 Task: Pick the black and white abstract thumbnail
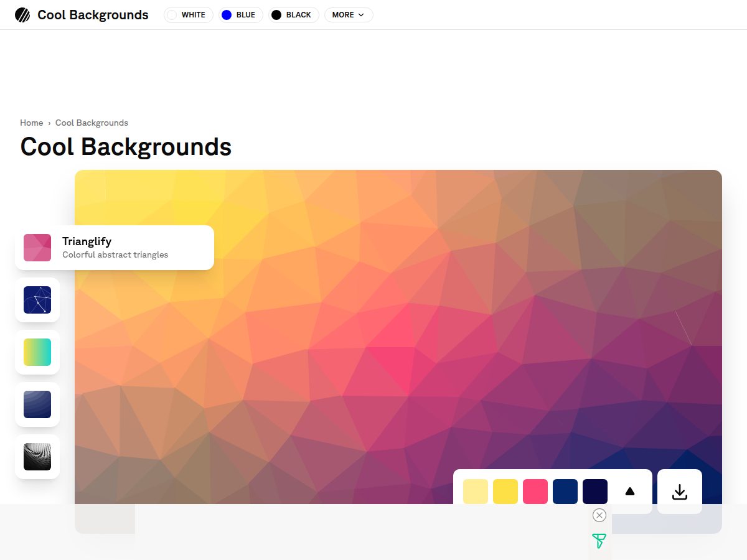tap(37, 457)
